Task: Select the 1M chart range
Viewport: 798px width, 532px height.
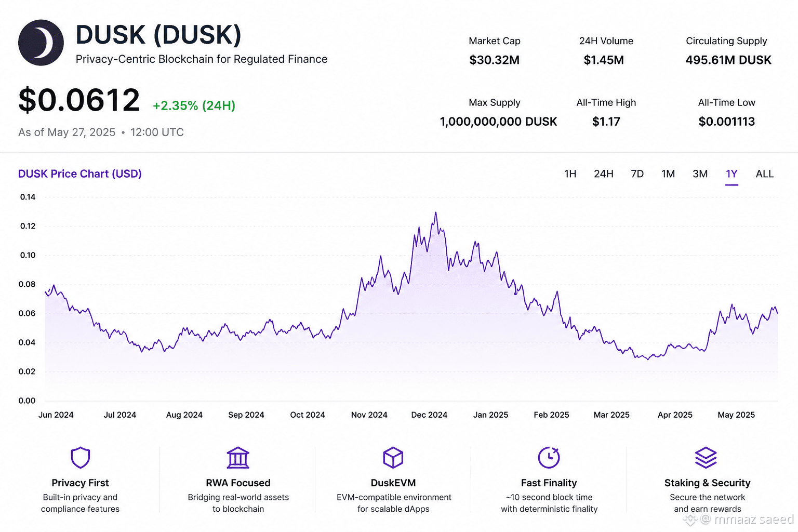Action: tap(668, 174)
